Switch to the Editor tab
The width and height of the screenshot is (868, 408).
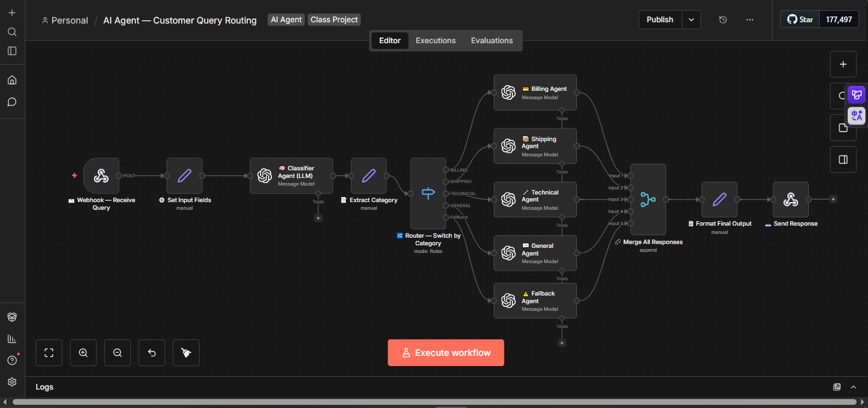[390, 41]
